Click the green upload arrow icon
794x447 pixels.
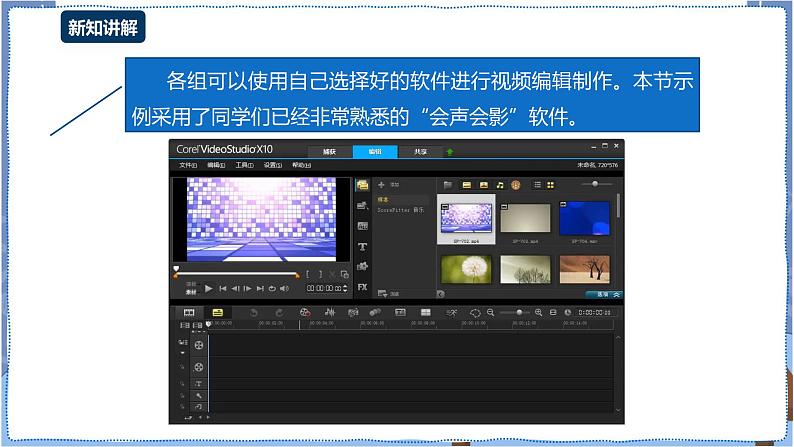(x=450, y=152)
